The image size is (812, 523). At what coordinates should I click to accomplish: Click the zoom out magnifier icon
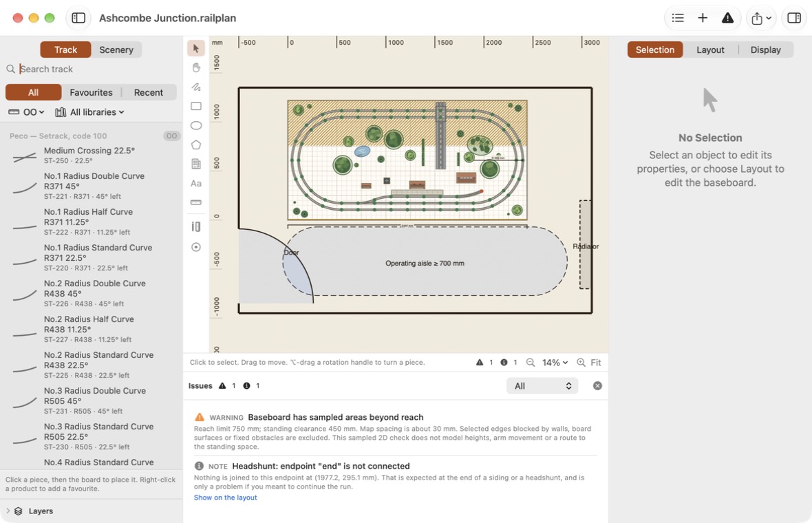531,363
